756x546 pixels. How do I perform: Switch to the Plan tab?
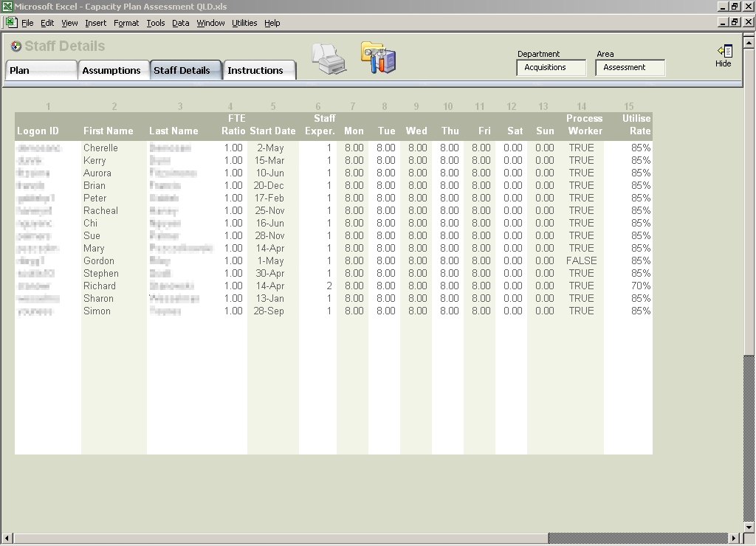(x=41, y=70)
